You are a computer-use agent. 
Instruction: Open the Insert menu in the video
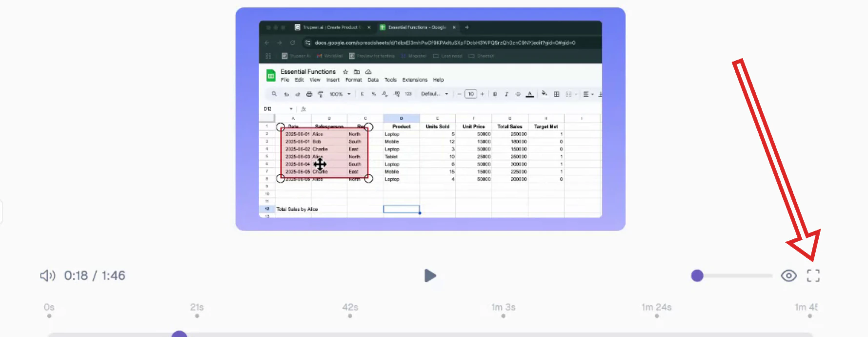[333, 80]
